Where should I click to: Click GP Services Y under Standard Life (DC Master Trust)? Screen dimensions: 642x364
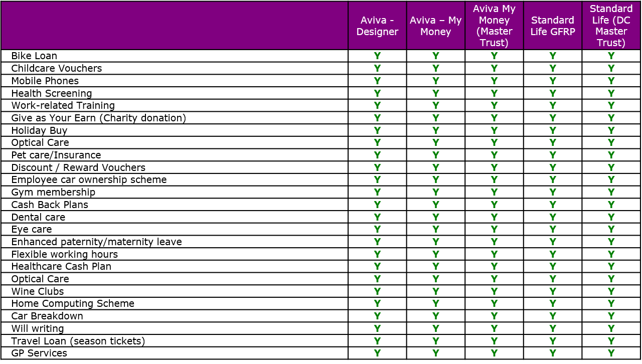pos(611,353)
